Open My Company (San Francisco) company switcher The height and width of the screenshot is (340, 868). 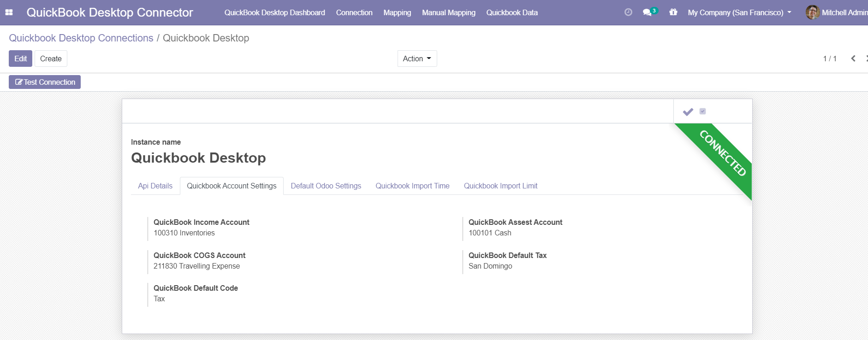(x=739, y=12)
